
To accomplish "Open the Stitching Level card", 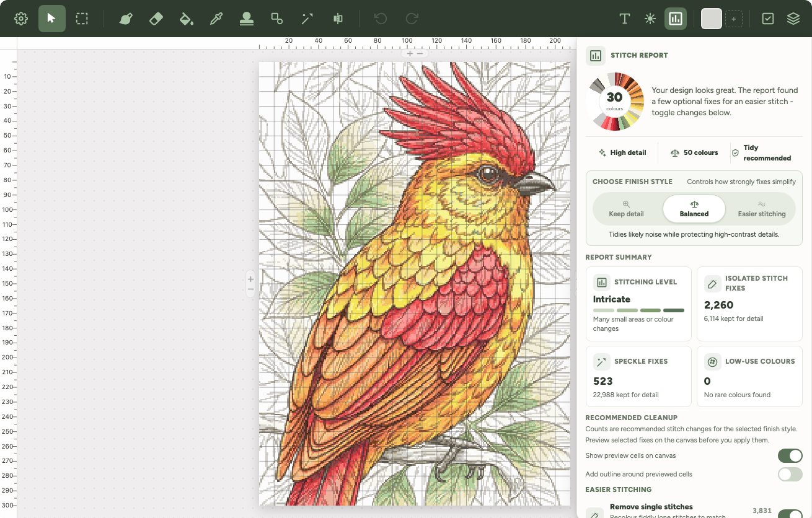I will click(638, 304).
